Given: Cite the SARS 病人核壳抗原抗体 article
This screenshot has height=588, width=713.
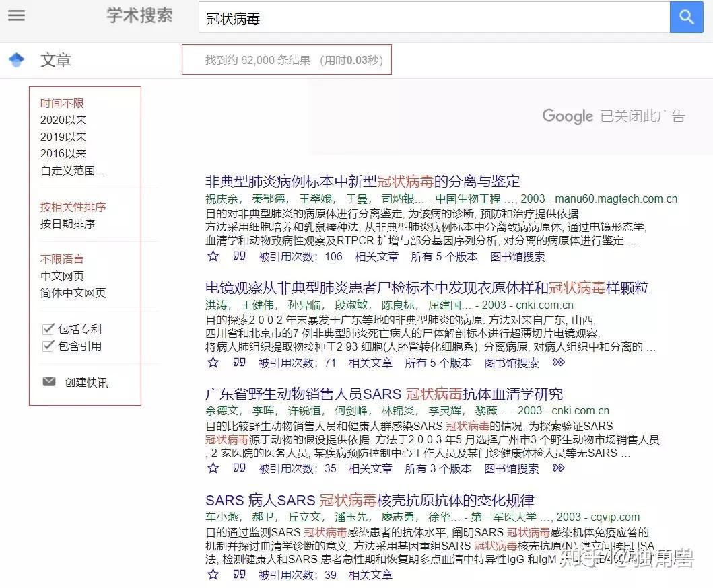Looking at the screenshot, I should tap(239, 574).
